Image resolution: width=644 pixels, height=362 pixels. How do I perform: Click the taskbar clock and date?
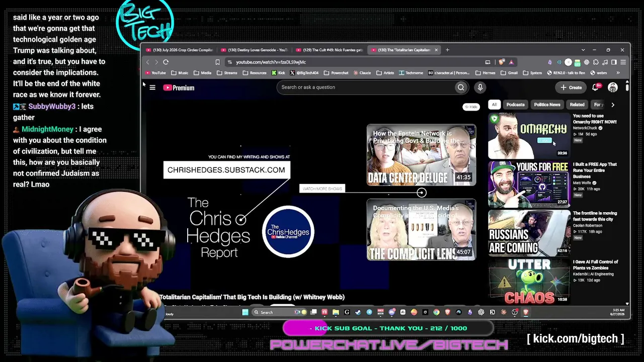click(x=616, y=312)
